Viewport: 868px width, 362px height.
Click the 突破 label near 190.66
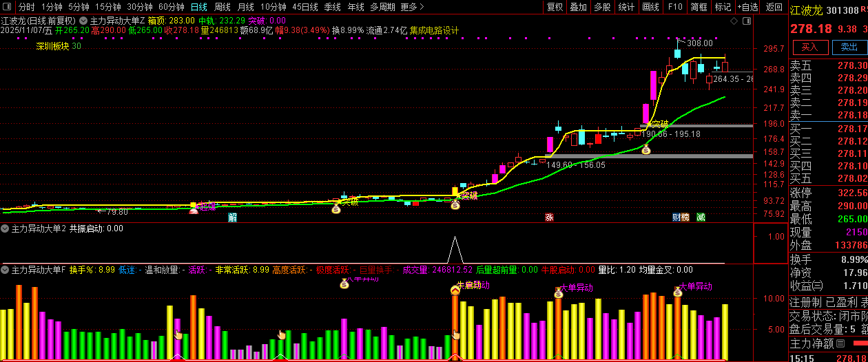pyautogui.click(x=660, y=125)
